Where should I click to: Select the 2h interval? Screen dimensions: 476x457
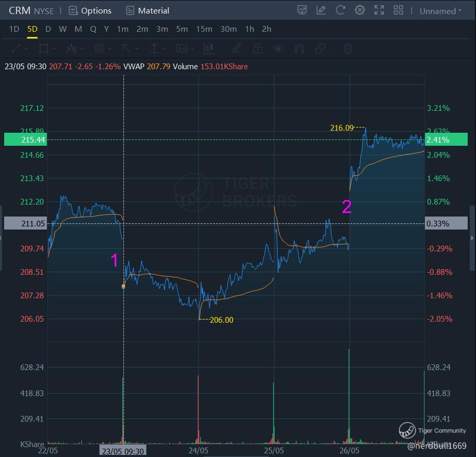pos(267,29)
